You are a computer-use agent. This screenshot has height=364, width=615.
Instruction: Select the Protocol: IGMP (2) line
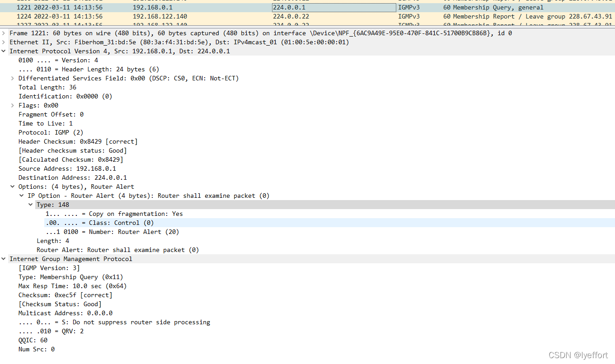point(51,132)
